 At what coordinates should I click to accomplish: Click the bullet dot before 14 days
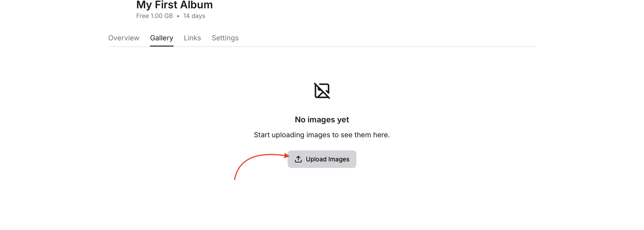178,16
